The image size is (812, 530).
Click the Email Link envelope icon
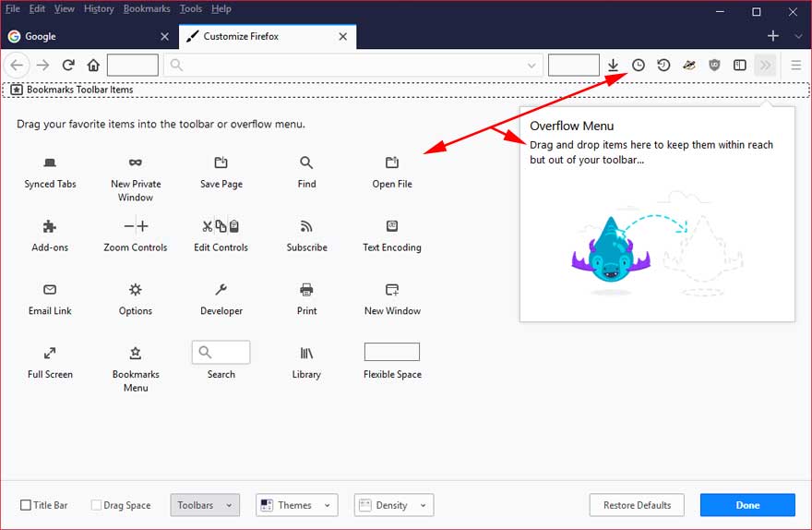point(50,290)
